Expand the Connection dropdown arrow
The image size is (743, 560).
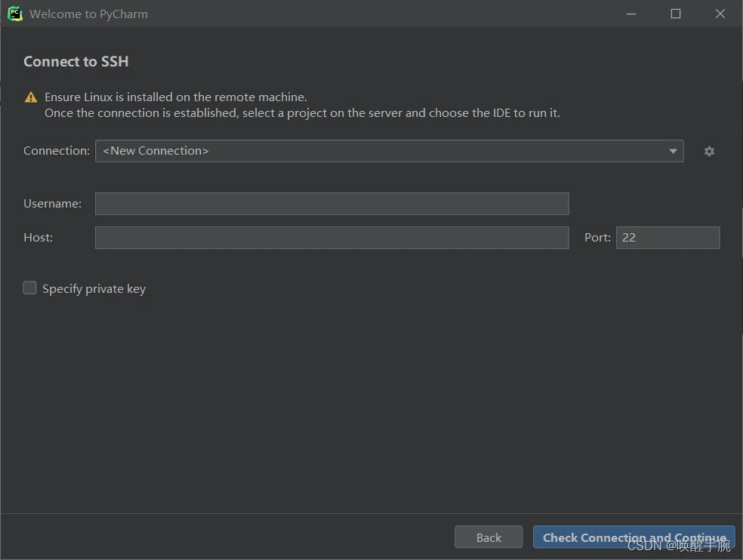[673, 151]
